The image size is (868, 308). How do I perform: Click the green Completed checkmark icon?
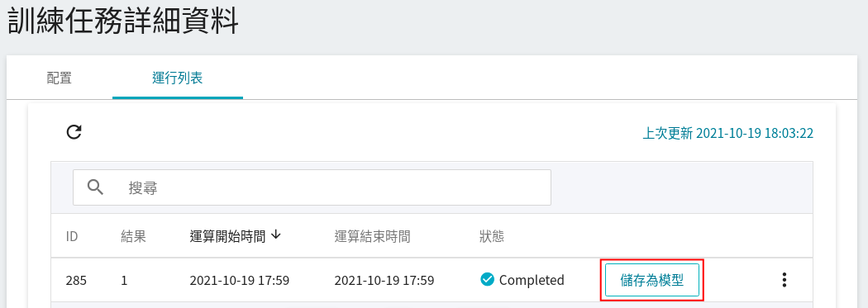point(487,280)
